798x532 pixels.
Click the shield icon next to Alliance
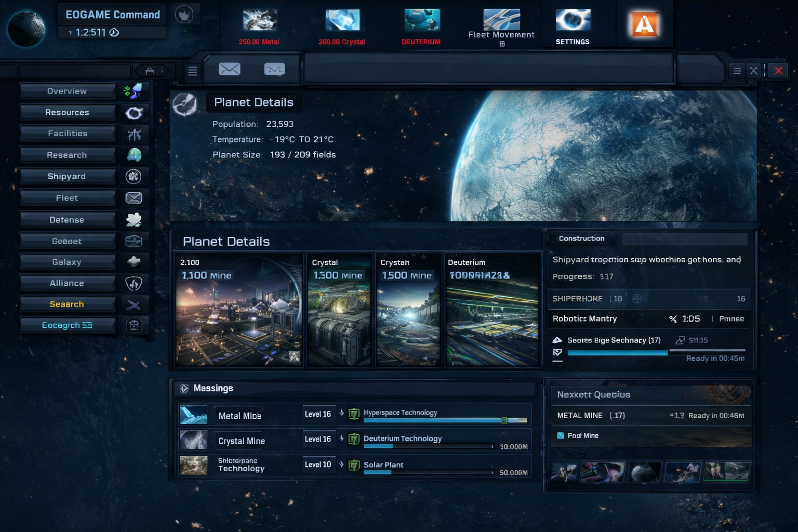(134, 283)
